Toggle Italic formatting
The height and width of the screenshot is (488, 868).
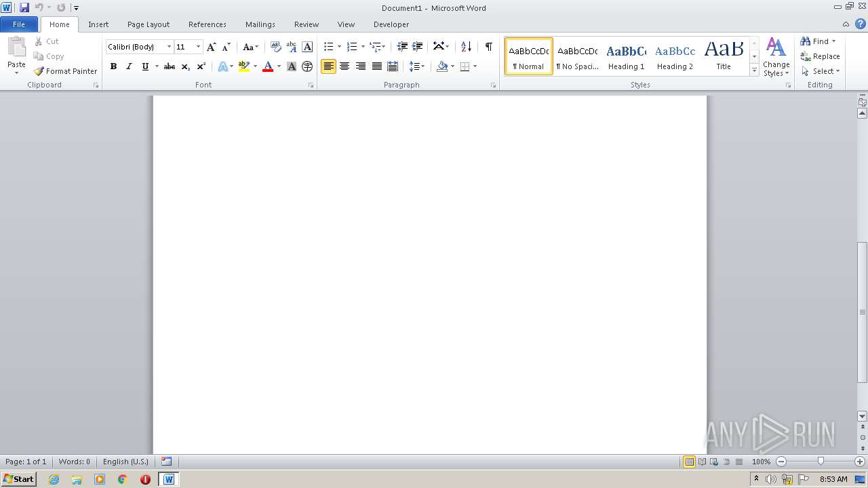pyautogui.click(x=129, y=66)
